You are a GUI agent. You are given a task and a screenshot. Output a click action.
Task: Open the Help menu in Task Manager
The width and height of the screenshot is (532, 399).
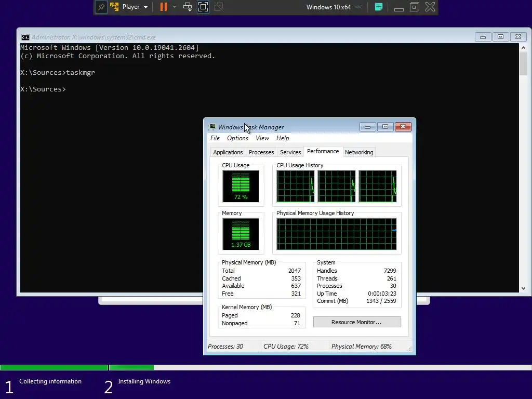point(283,138)
